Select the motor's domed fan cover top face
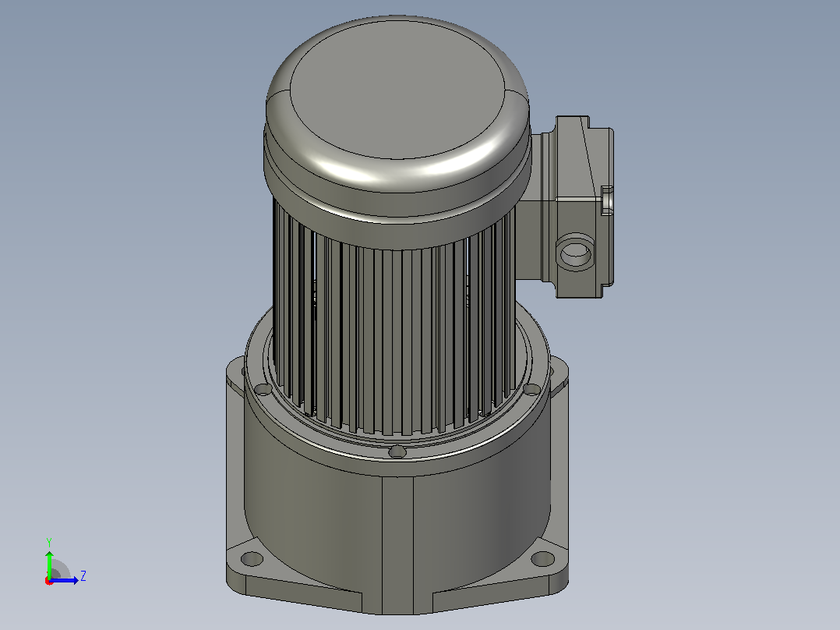Viewport: 840px width, 630px height. 397,90
